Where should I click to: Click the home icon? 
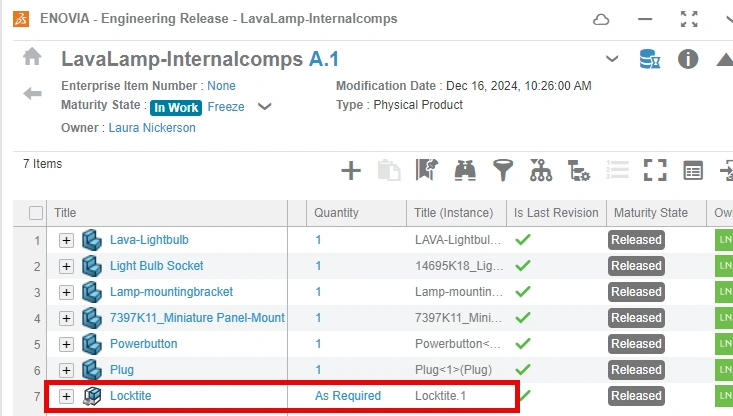[33, 58]
